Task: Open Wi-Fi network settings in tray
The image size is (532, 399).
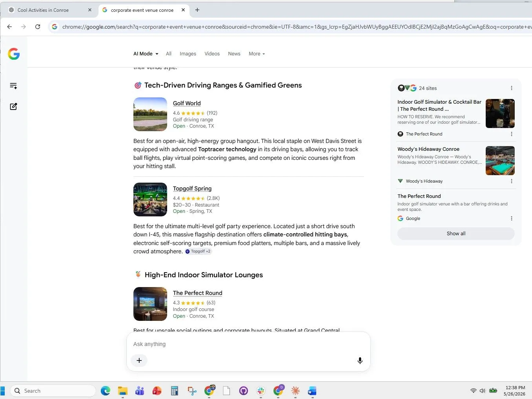Action: 473,391
